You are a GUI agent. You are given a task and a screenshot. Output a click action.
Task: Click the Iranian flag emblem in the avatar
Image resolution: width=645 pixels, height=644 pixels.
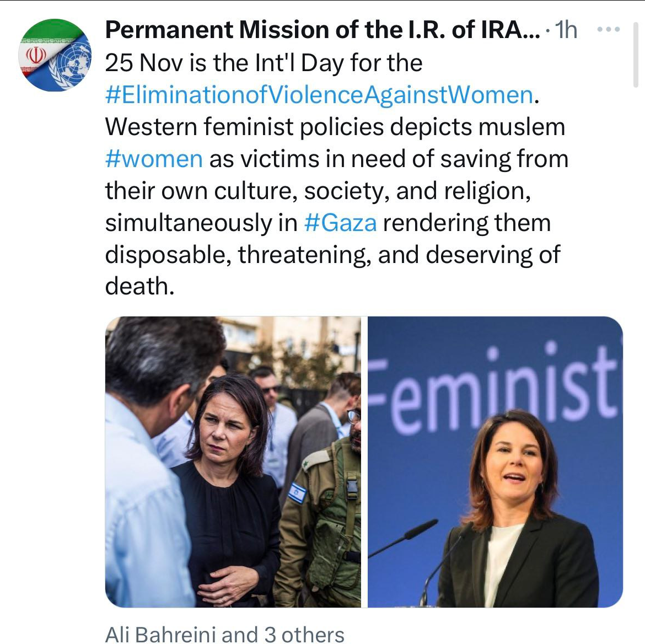coord(36,55)
